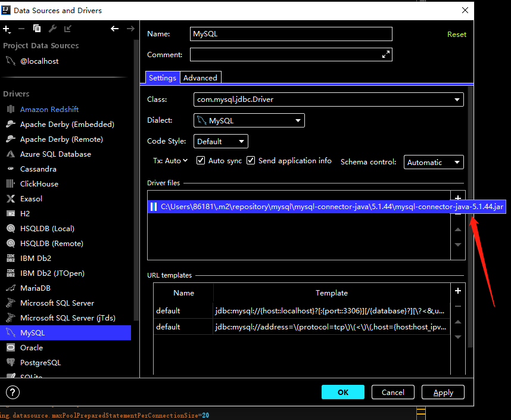511x420 pixels.
Task: Open help question mark button
Action: (13, 392)
